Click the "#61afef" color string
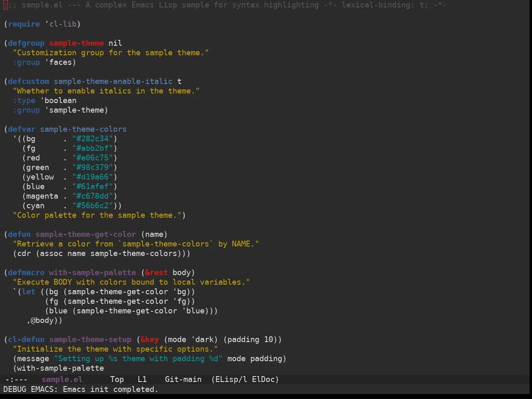 [x=93, y=187]
